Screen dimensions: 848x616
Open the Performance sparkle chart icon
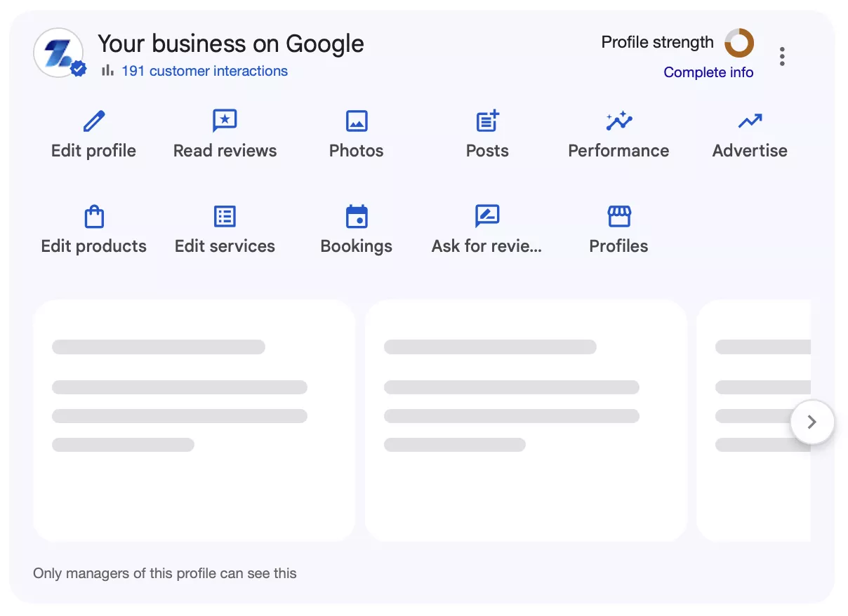618,121
